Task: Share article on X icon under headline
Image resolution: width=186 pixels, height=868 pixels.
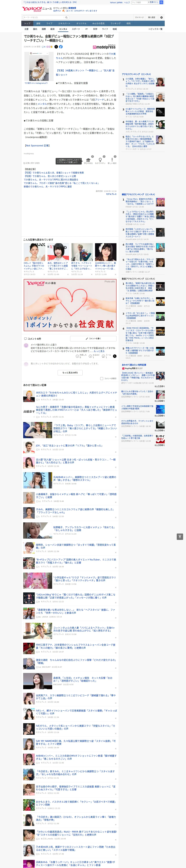Action: pyautogui.click(x=56, y=47)
